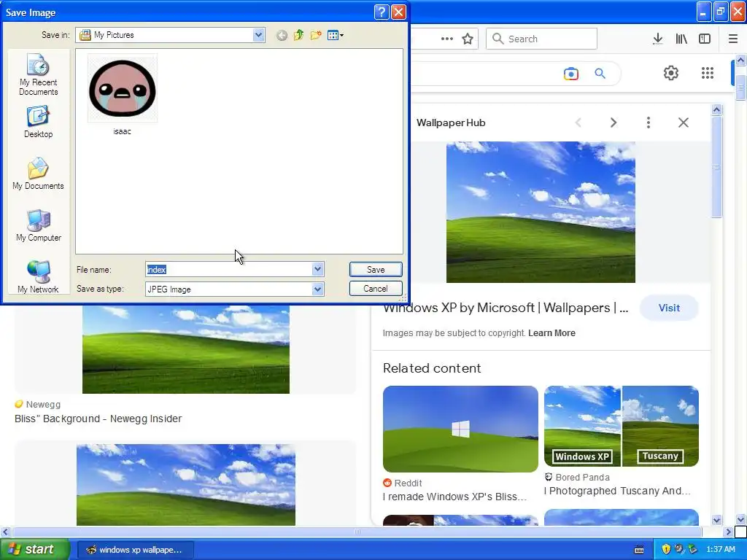Click Google search by image camera icon
Viewport: 747px width, 560px height.
coord(570,74)
